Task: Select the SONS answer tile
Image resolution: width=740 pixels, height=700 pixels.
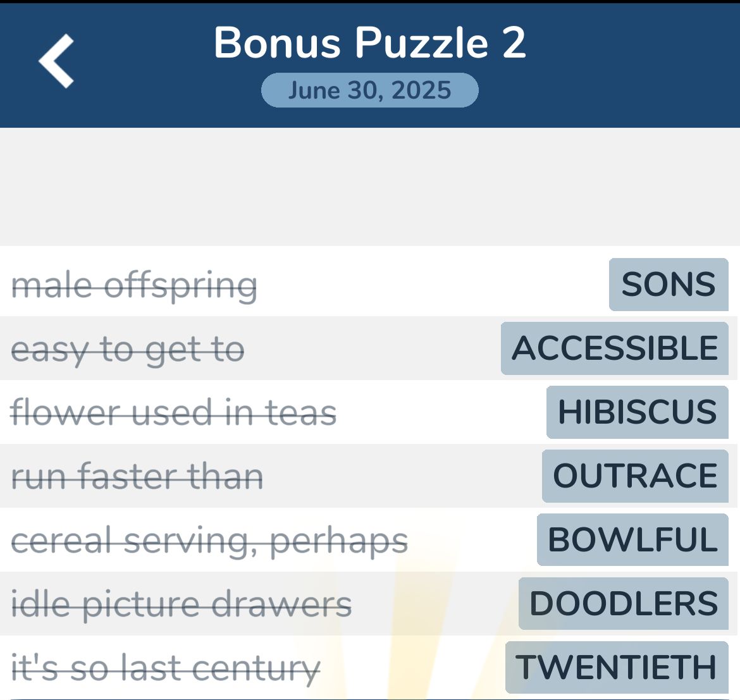Action: coord(668,285)
